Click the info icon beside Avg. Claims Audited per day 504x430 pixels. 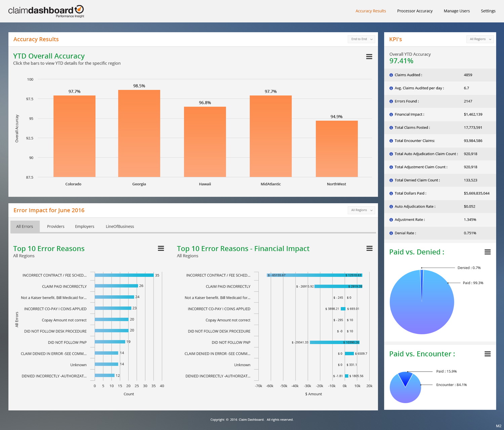391,88
